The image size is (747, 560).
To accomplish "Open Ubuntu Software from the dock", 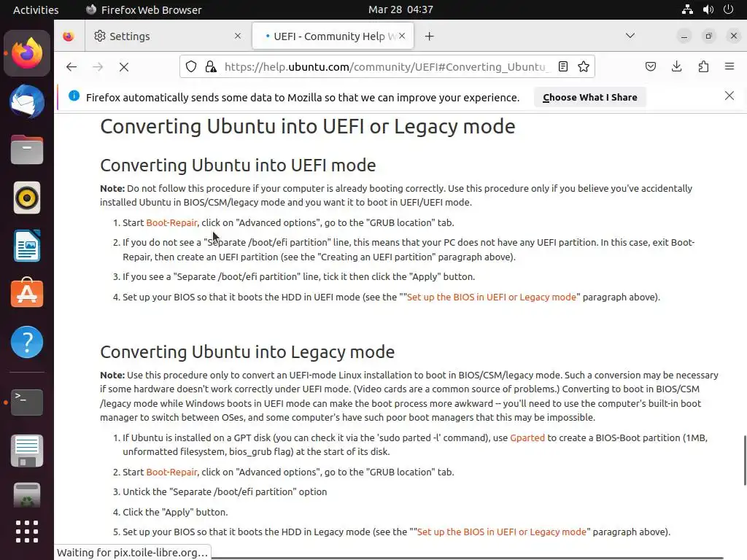I will pos(27,293).
